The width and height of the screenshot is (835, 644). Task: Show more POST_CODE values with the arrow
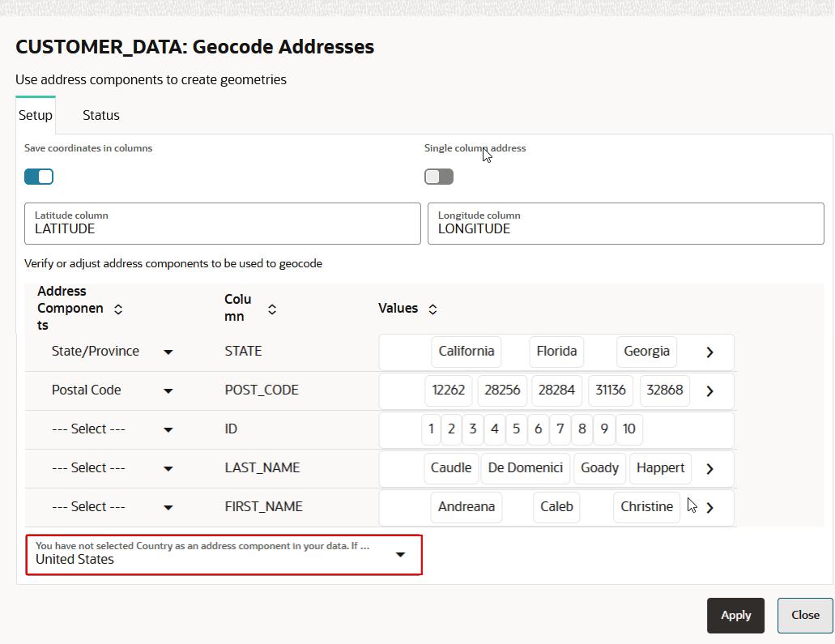[709, 390]
